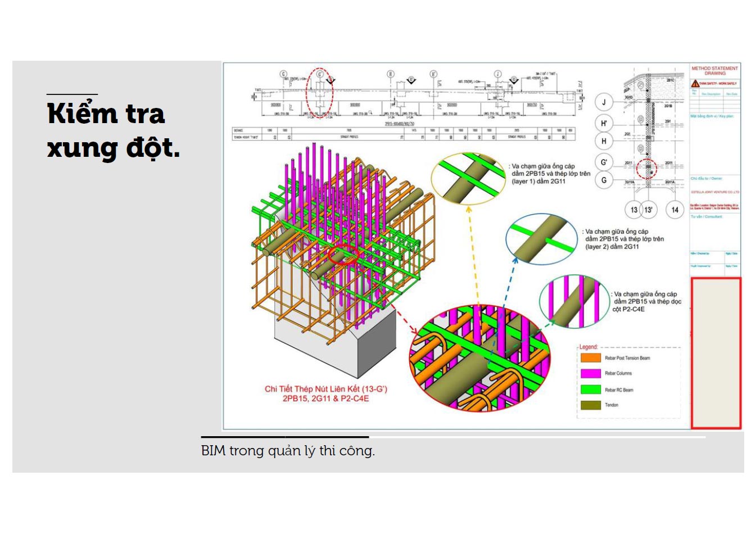Click the grid bubble labeled J
Viewport: 756px width, 534px height.
point(604,102)
